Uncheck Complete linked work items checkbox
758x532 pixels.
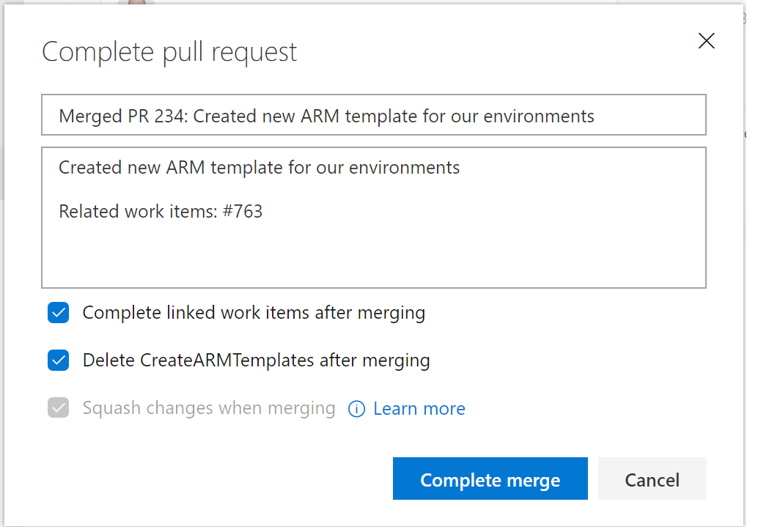click(59, 314)
